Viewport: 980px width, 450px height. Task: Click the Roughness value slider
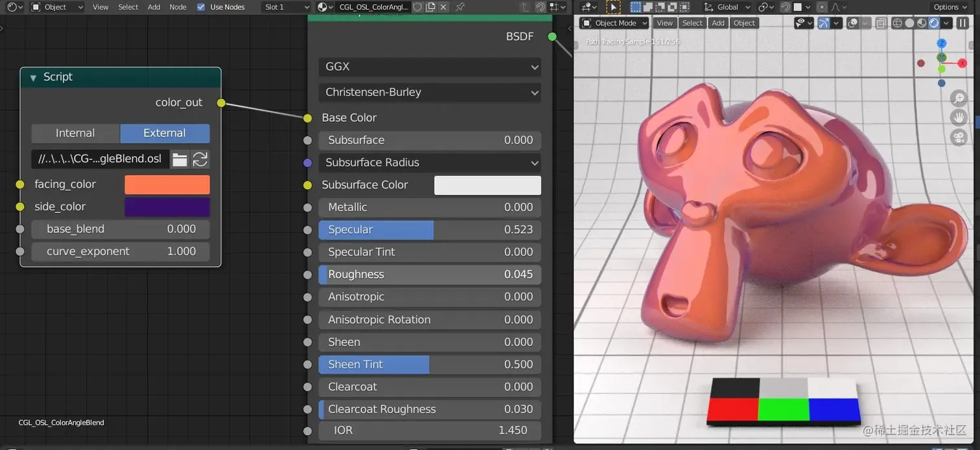tap(430, 275)
